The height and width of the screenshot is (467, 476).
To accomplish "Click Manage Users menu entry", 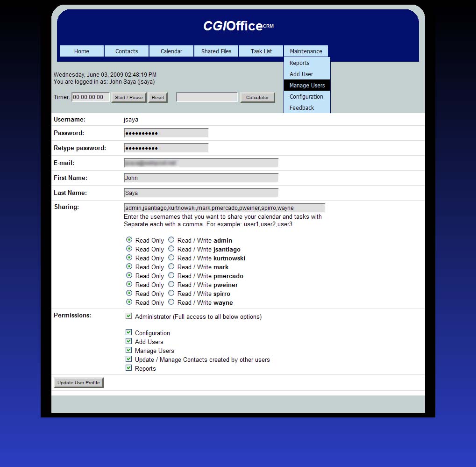I will tap(307, 86).
